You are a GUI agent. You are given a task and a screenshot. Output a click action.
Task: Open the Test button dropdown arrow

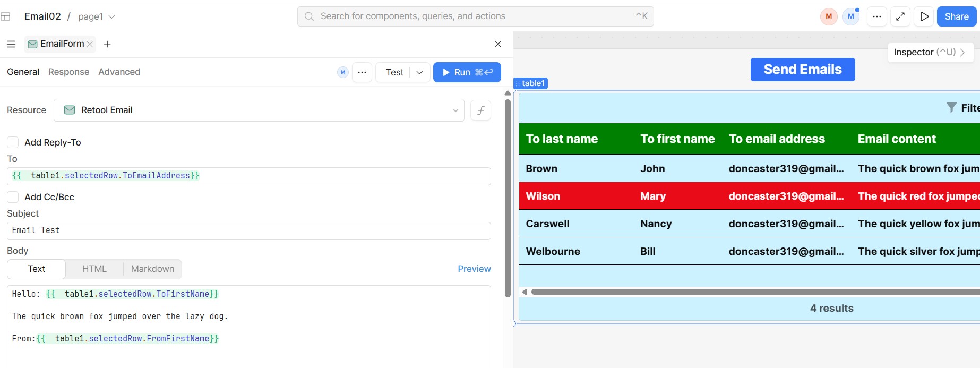coord(419,72)
